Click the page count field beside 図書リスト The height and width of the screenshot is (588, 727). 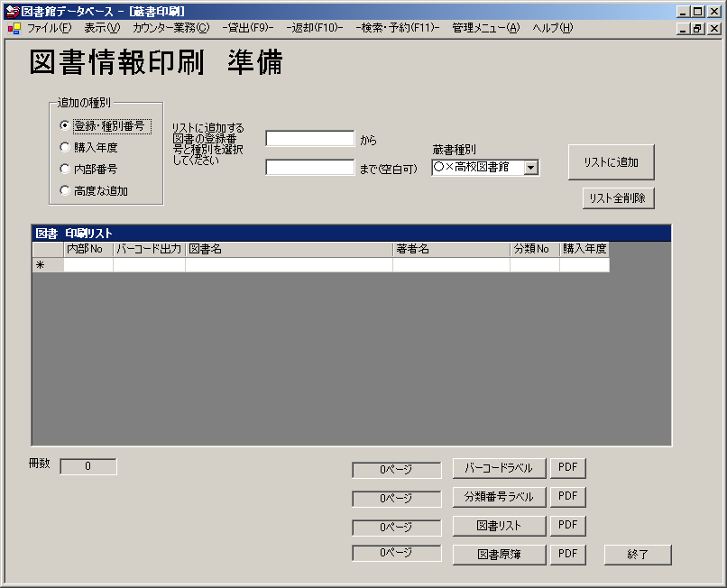pos(396,528)
